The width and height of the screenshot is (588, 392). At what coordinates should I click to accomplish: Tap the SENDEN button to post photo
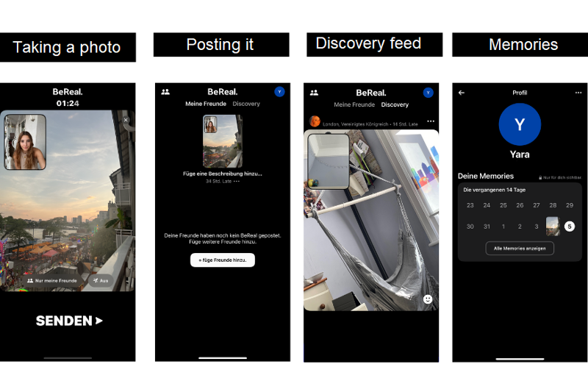pyautogui.click(x=69, y=321)
